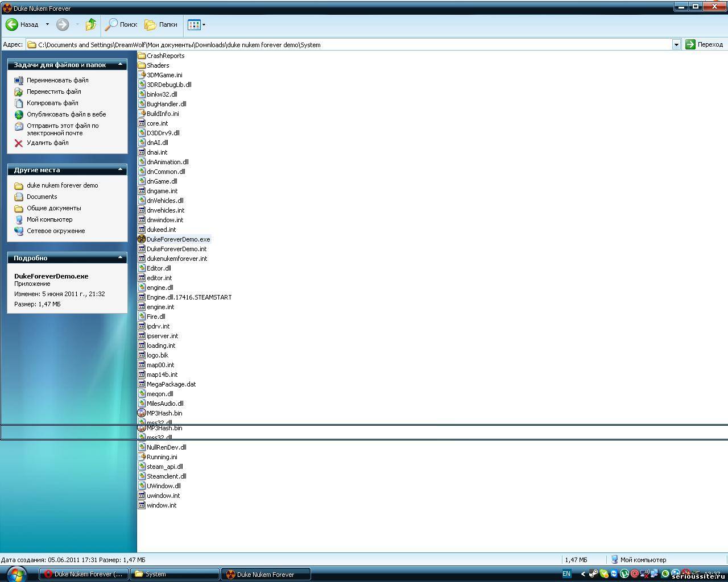Switch to Opera Duke Nukem Forever taskbar item

[x=84, y=574]
